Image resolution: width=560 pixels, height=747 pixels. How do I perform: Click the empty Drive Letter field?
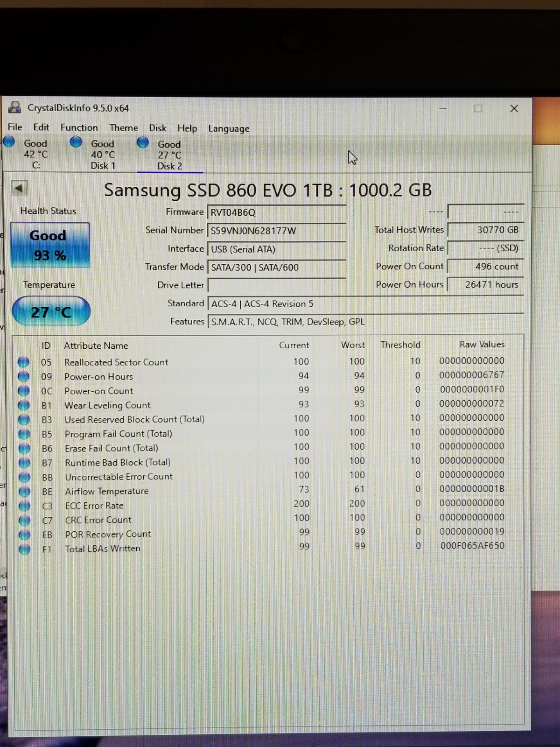pyautogui.click(x=277, y=285)
